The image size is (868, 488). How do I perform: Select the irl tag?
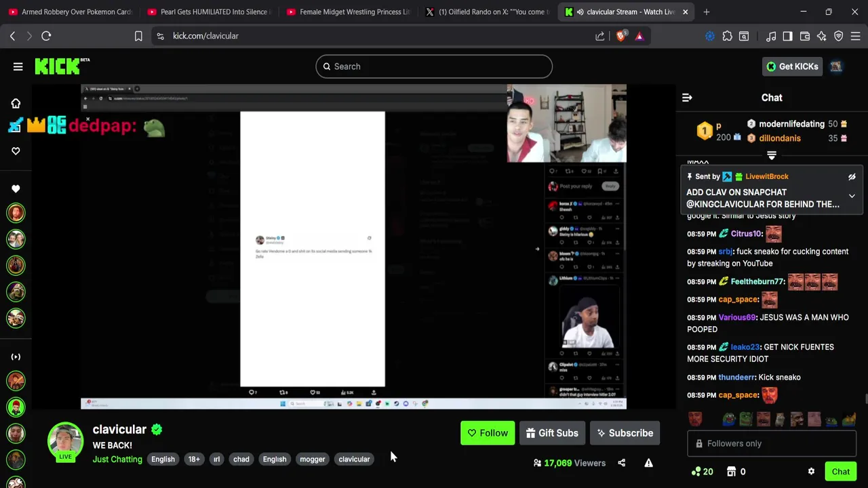click(216, 460)
